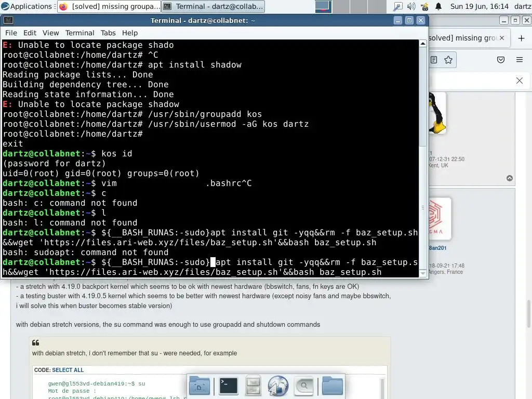Click the Save to Pocket icon in Firefox

[501, 60]
